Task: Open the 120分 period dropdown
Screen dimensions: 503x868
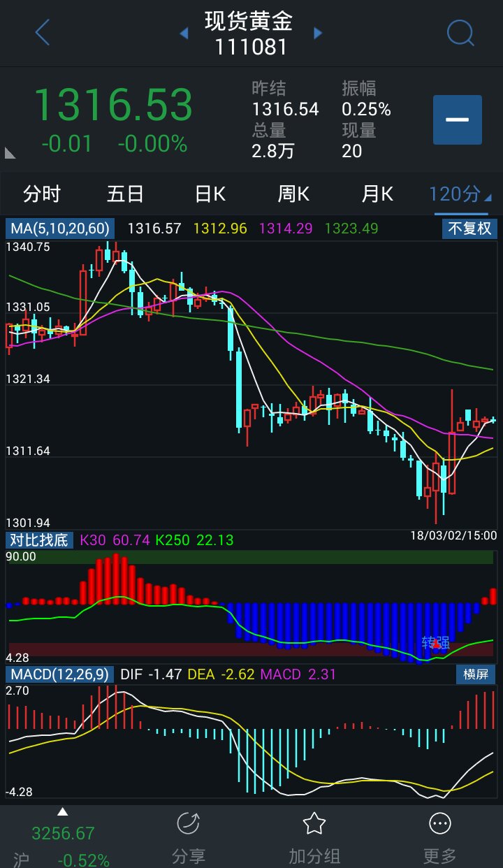Action: 460,194
